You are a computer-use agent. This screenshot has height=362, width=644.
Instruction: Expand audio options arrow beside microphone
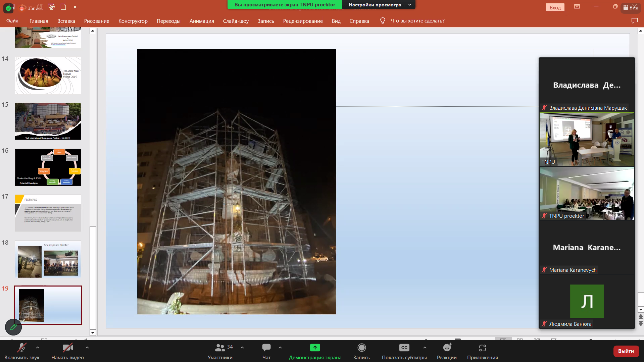(38, 348)
